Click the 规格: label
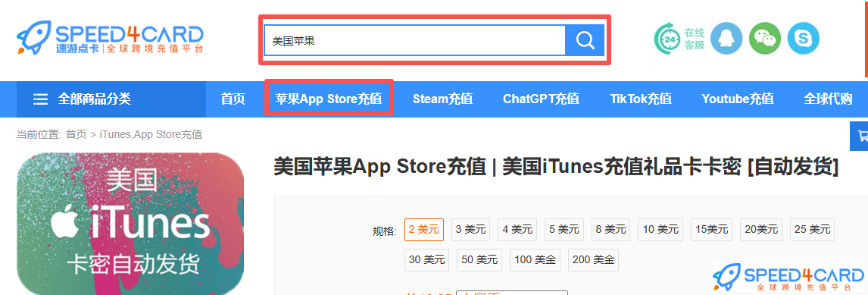 [x=385, y=231]
